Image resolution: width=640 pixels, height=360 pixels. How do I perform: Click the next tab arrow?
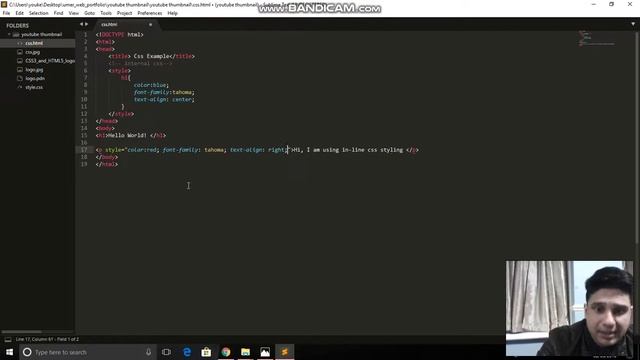(x=86, y=24)
